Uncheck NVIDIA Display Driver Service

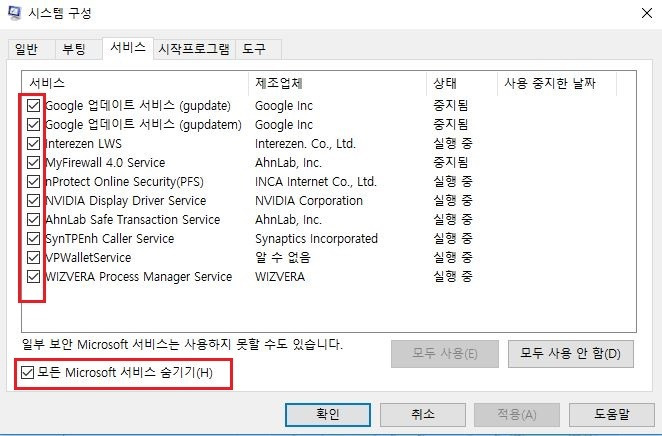tap(33, 200)
